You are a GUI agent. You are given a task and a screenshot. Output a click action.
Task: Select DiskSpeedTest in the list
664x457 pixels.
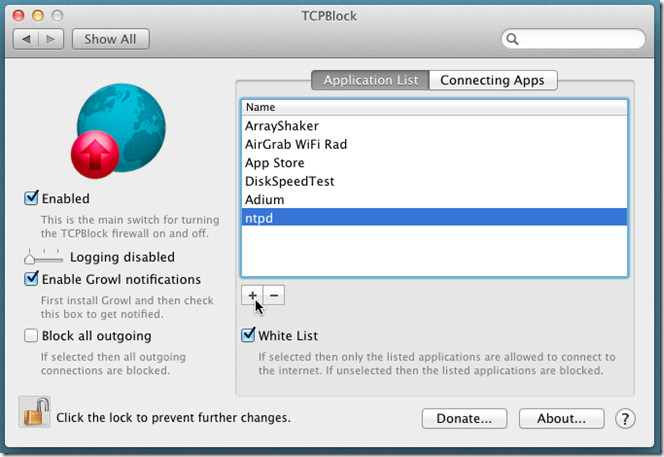point(434,181)
